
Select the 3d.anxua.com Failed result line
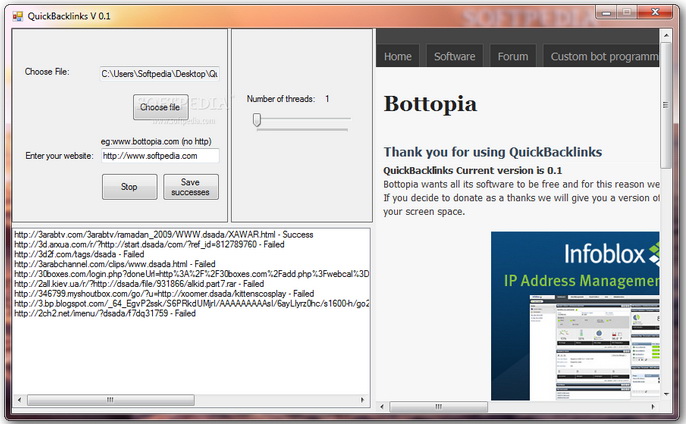(x=149, y=244)
